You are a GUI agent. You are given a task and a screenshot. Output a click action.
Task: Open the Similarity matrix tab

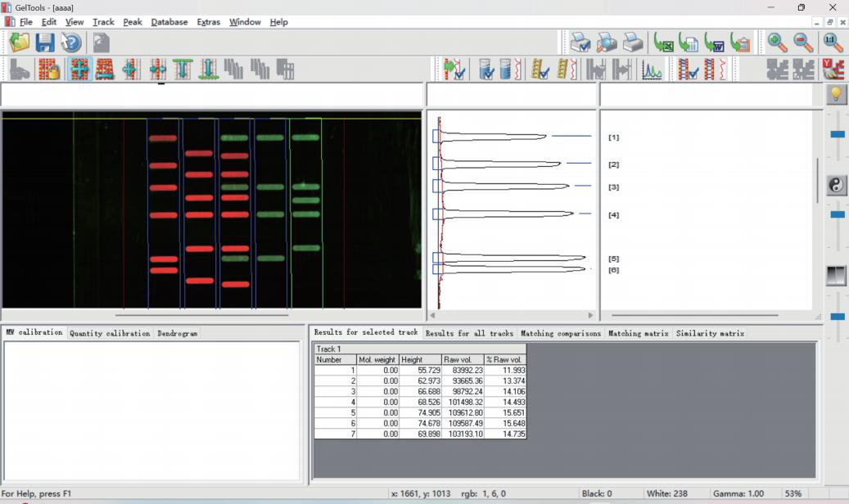pyautogui.click(x=710, y=334)
